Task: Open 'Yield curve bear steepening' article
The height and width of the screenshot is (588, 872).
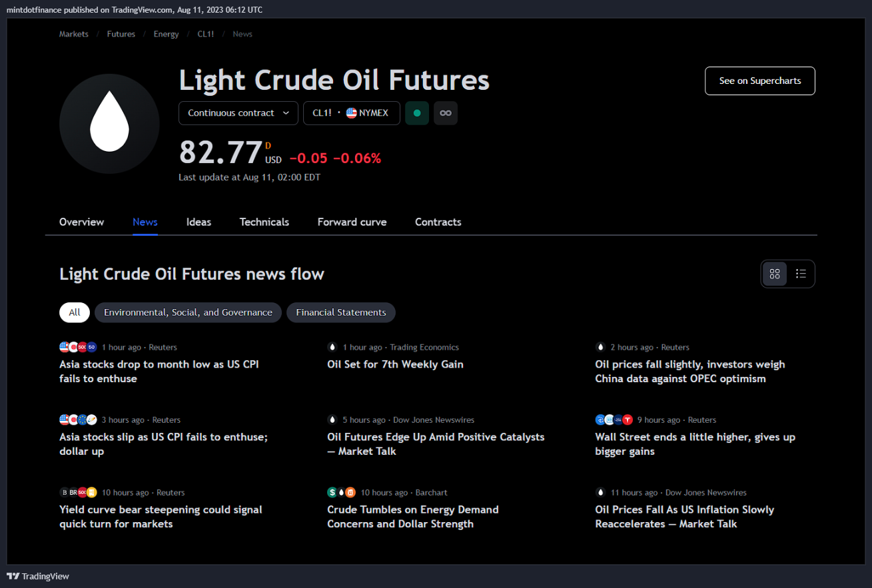Action: click(x=161, y=517)
